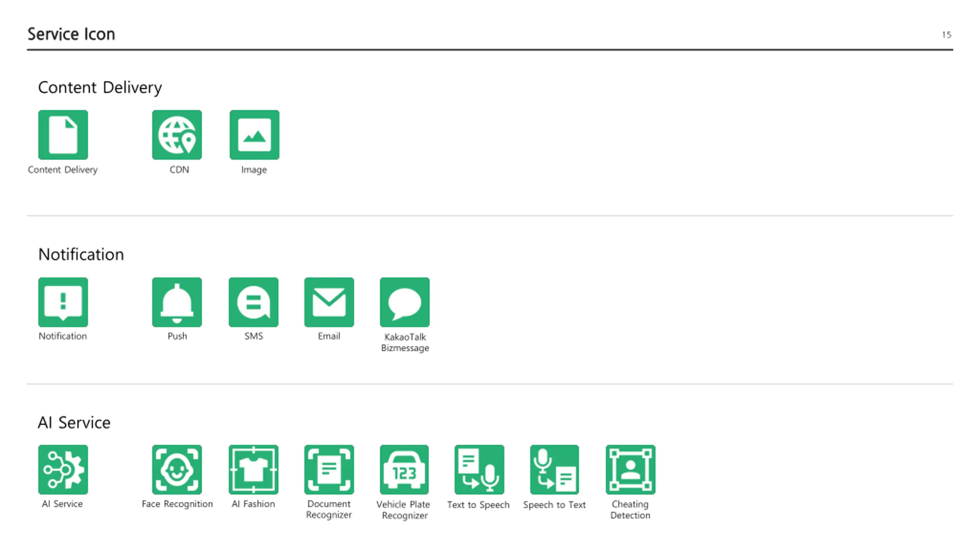Click the 'Notification' section heading
Image resolution: width=980 pixels, height=551 pixels.
[x=81, y=254]
